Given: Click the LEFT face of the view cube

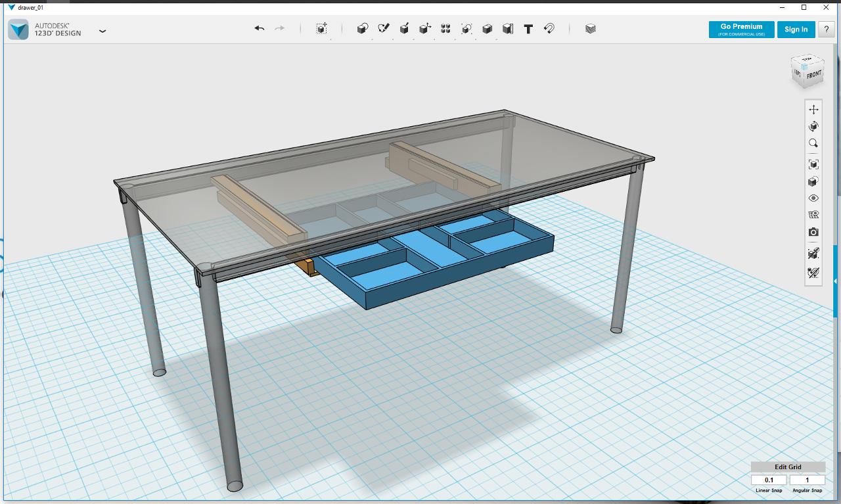Looking at the screenshot, I should (x=798, y=72).
